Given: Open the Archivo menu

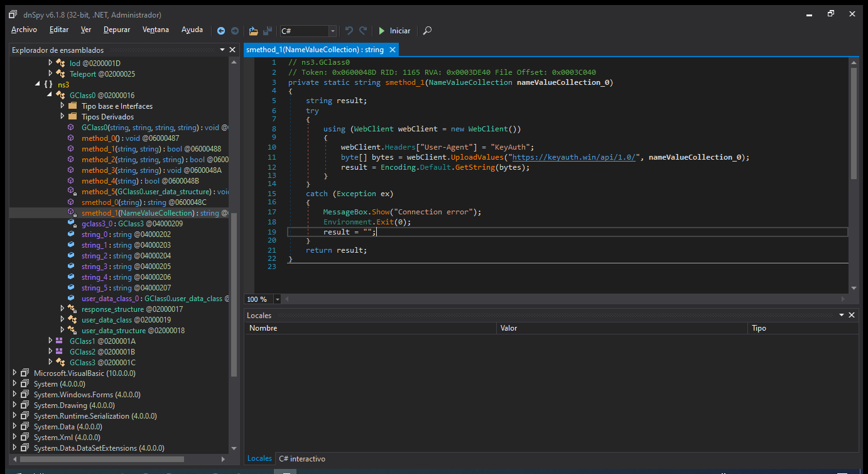Looking at the screenshot, I should pos(24,30).
